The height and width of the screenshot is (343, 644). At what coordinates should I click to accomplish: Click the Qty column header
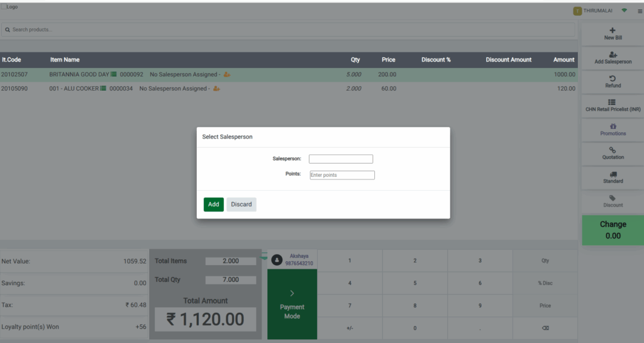(x=355, y=60)
